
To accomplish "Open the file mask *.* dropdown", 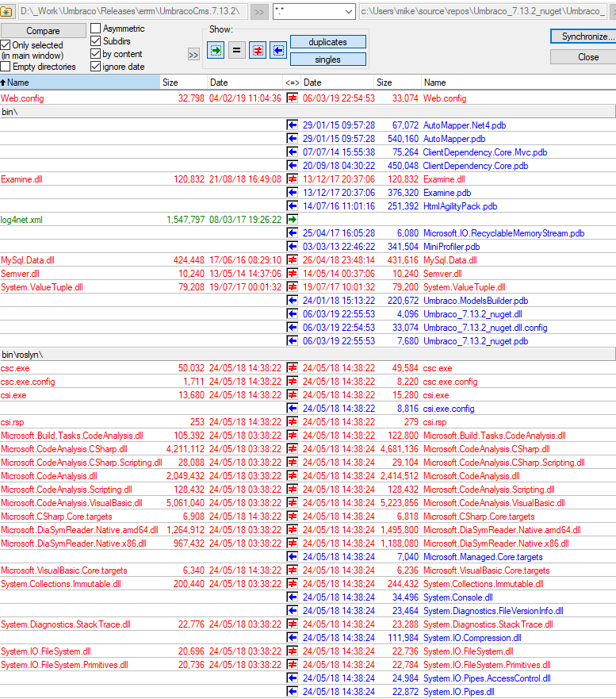I will point(349,12).
